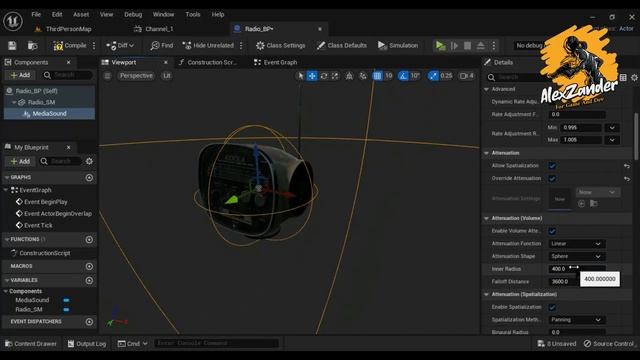Open Spatialization Method dropdown
The width and height of the screenshot is (640, 360).
point(576,320)
